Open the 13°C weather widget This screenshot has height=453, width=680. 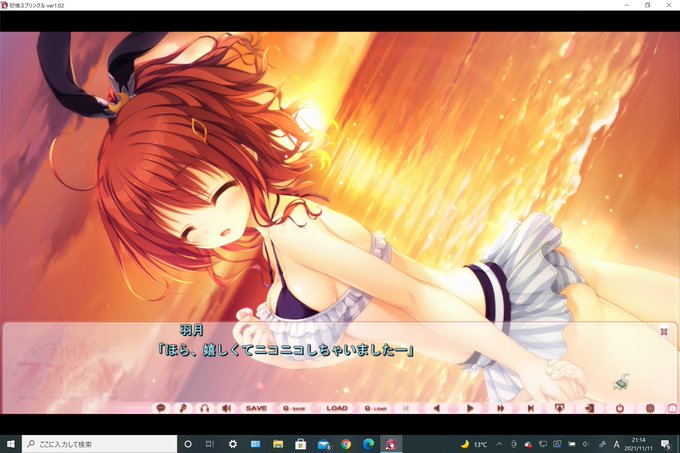point(474,444)
